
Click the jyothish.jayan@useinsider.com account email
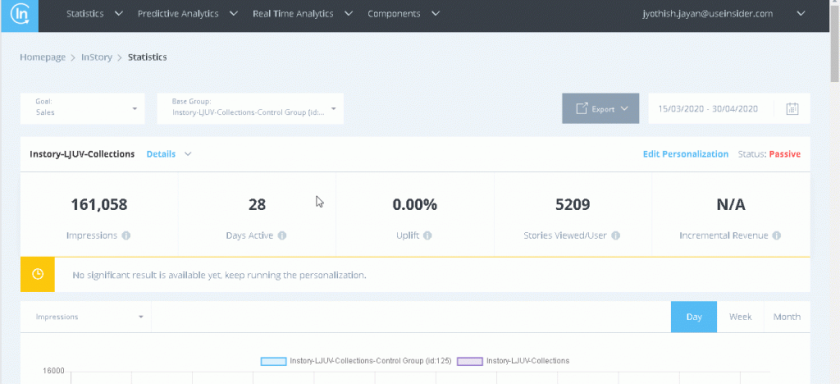pyautogui.click(x=708, y=14)
